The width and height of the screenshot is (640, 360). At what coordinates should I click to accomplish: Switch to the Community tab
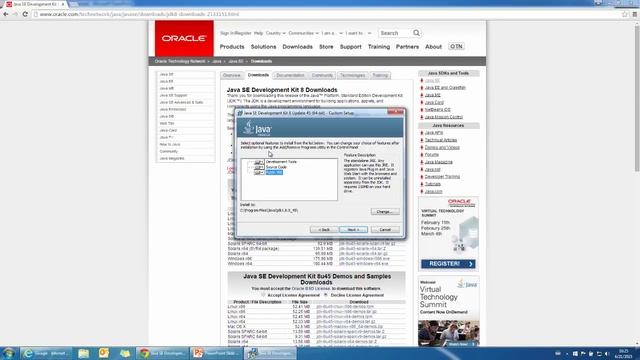click(322, 76)
